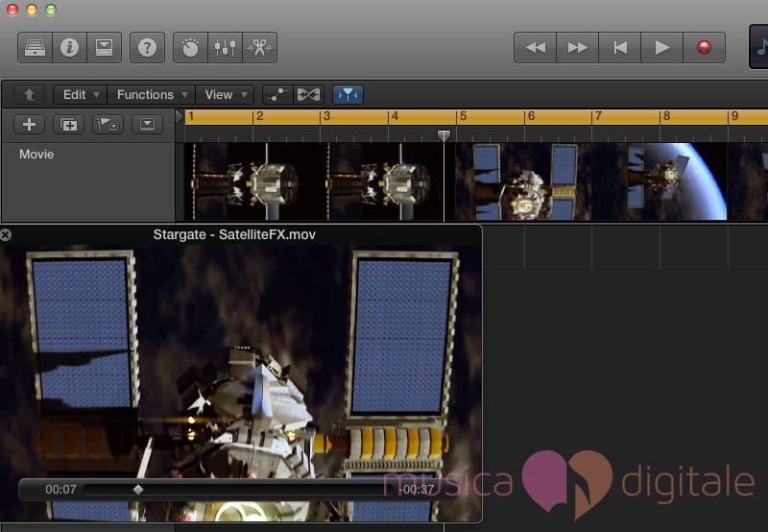Click the 00:07 elapsed time display
Image resolution: width=768 pixels, height=532 pixels.
pos(60,490)
